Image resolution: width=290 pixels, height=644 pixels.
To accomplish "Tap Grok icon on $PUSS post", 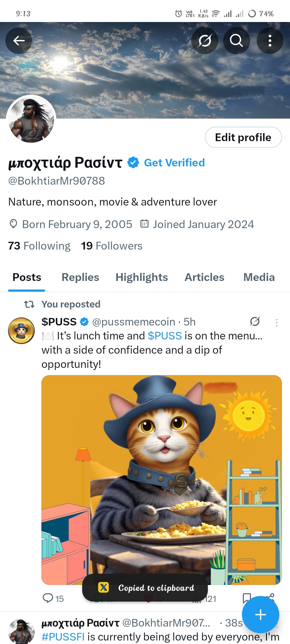I will (x=255, y=321).
